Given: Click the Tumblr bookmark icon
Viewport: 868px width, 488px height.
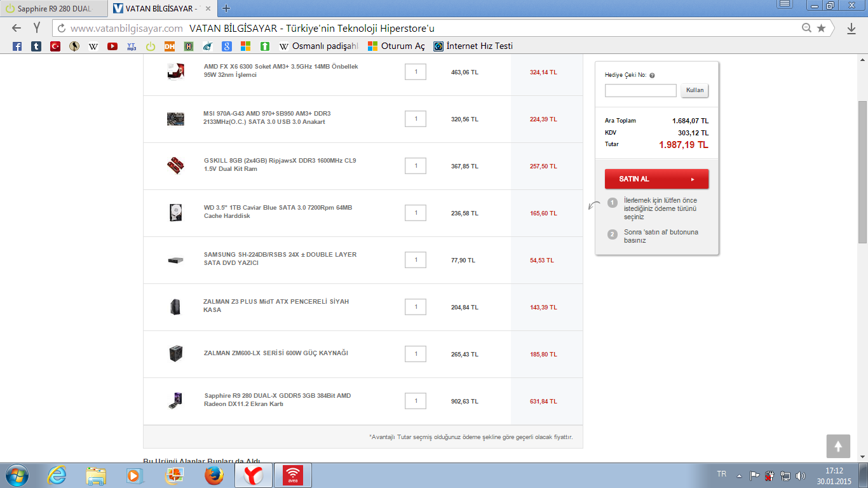Looking at the screenshot, I should 36,46.
